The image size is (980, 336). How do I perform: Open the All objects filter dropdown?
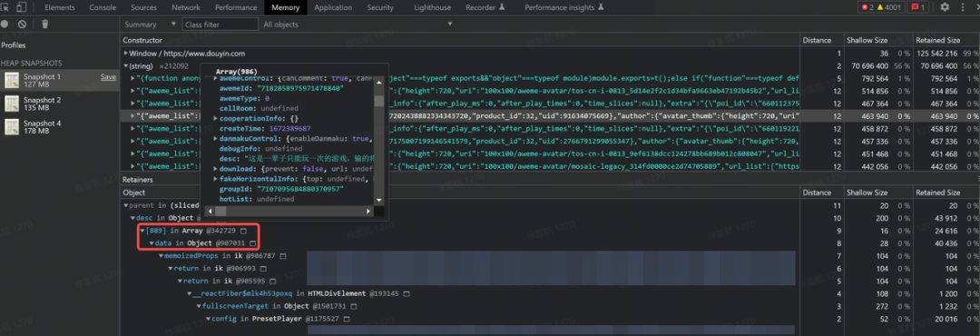[x=358, y=25]
